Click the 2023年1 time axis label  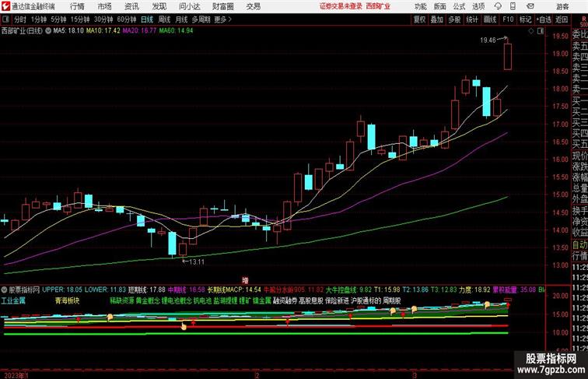(16, 375)
